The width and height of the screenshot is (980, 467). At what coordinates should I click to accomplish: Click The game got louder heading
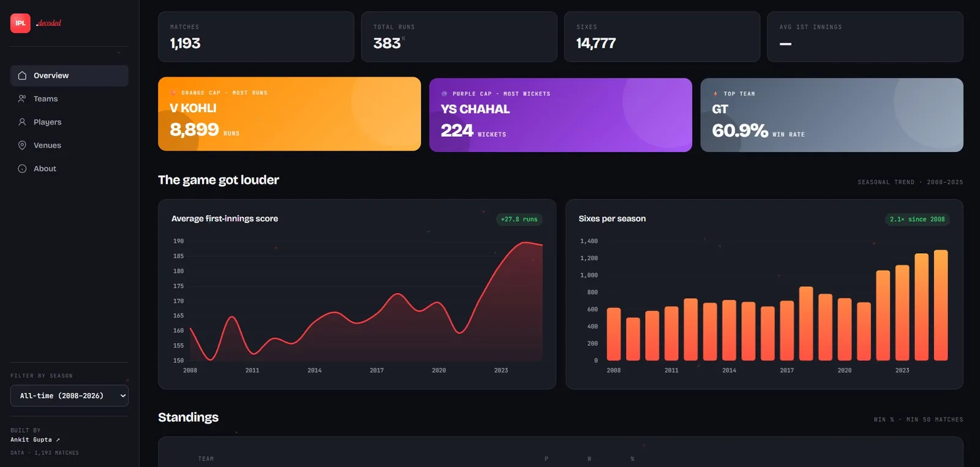tap(219, 180)
